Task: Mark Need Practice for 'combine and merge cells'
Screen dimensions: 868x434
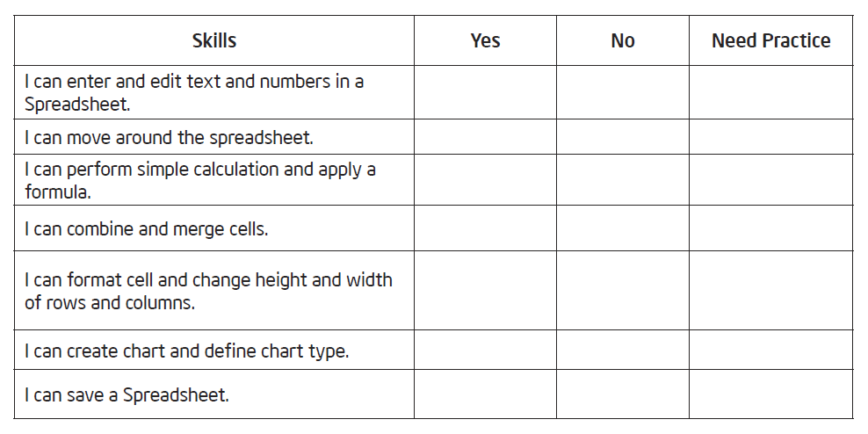Action: (x=770, y=228)
